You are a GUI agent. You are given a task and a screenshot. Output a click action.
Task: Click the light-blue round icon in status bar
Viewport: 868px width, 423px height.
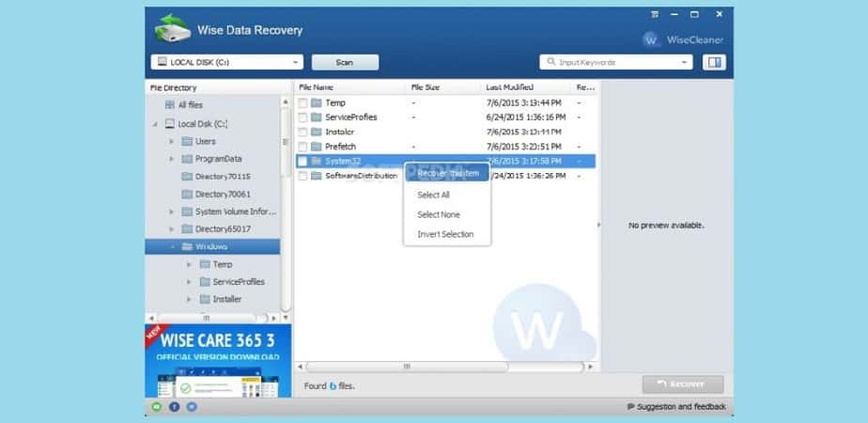[x=192, y=407]
